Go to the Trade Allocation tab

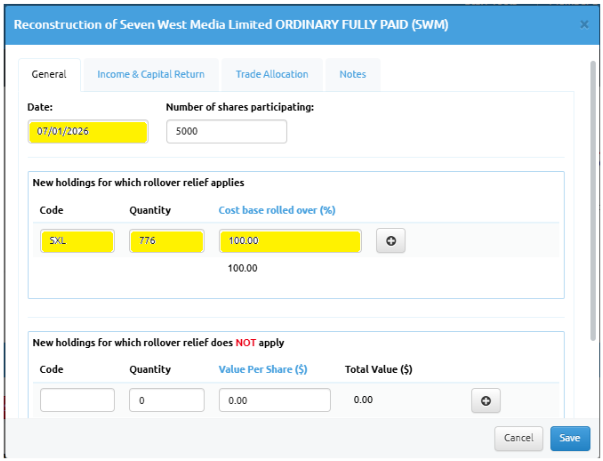pyautogui.click(x=272, y=74)
